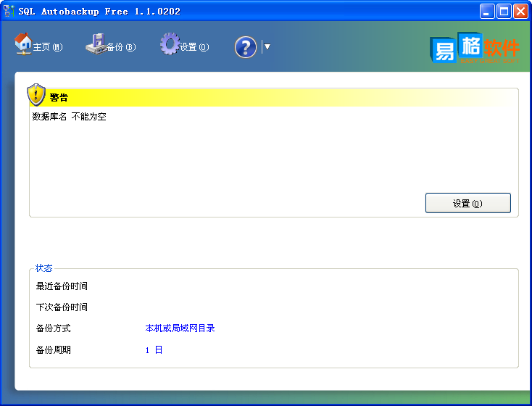Image resolution: width=532 pixels, height=406 pixels.
Task: Select the 主页(M) toolbar label
Action: pos(48,48)
